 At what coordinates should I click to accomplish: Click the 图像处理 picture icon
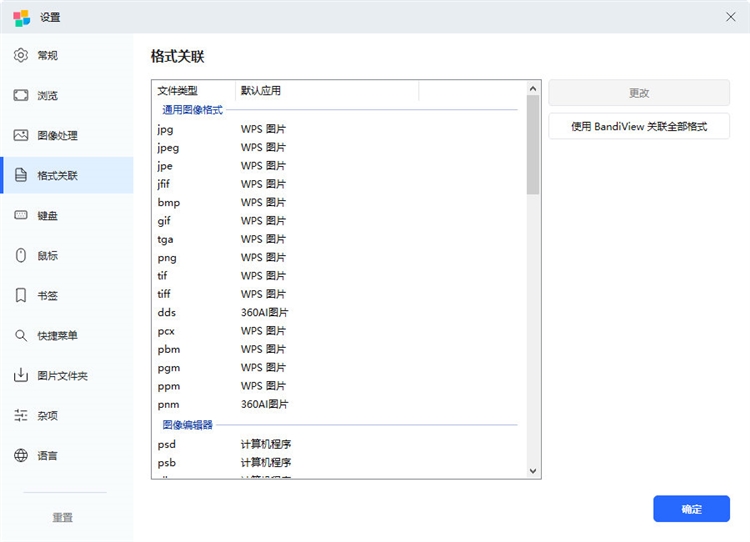click(x=21, y=135)
